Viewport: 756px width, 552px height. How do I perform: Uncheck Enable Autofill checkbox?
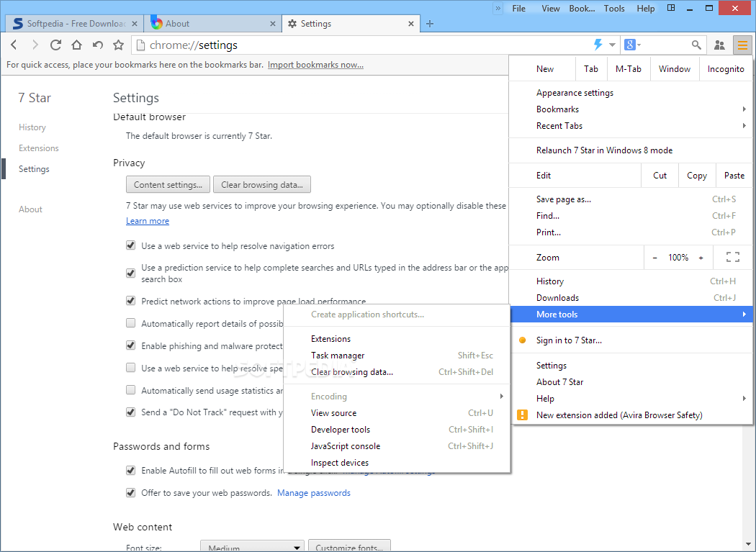point(130,471)
